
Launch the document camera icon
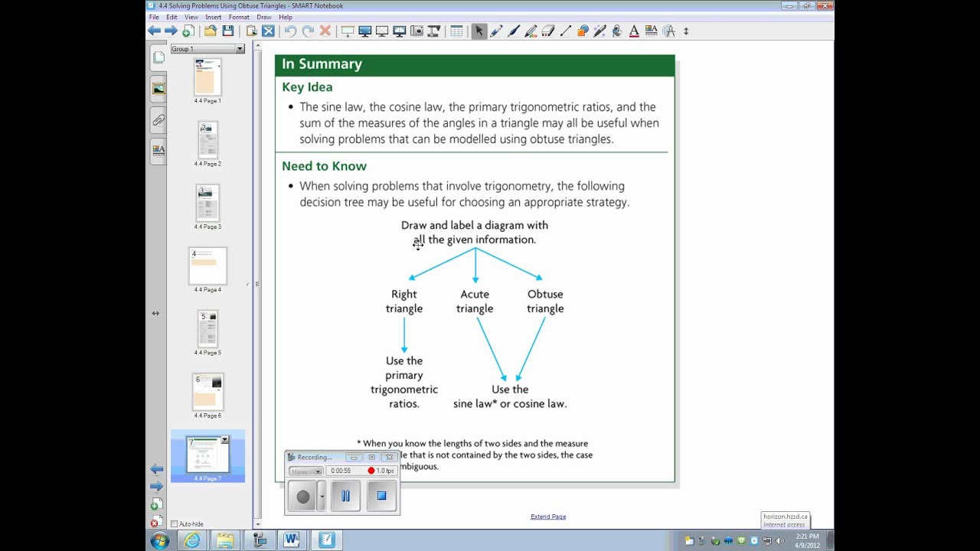pos(433,31)
